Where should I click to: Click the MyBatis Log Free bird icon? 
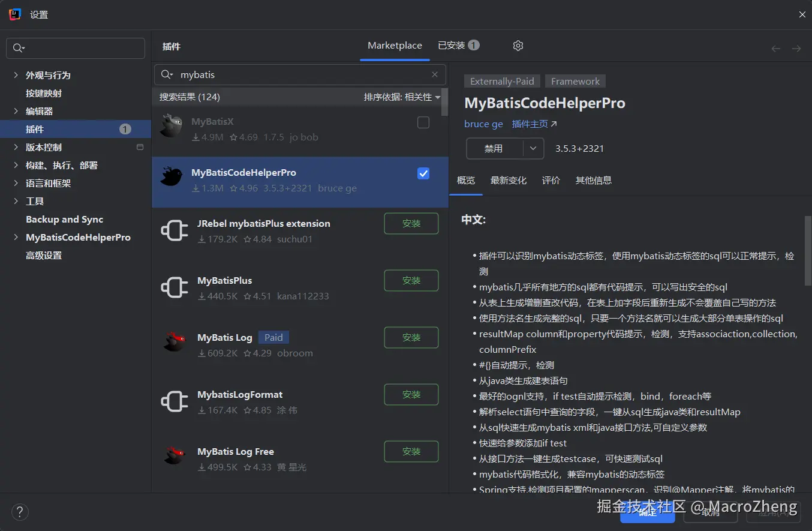click(x=175, y=456)
